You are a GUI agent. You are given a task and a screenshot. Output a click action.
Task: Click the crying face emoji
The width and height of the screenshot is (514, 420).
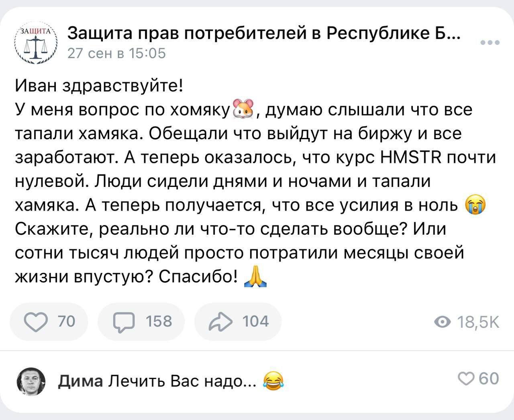click(475, 205)
